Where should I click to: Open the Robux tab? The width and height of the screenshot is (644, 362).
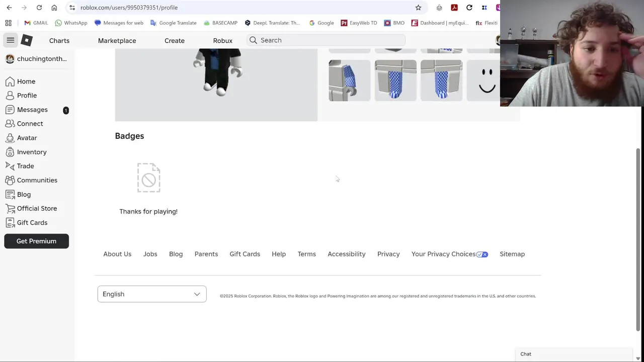tap(223, 40)
